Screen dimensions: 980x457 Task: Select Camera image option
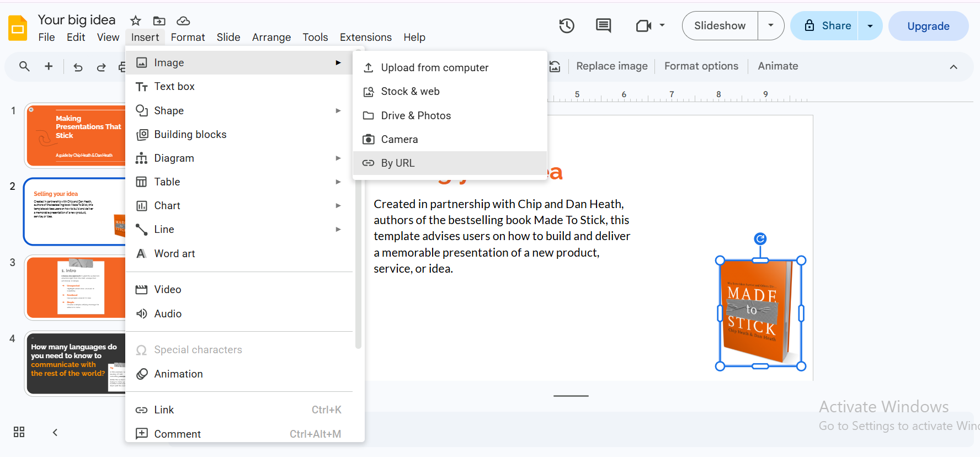(x=450, y=139)
